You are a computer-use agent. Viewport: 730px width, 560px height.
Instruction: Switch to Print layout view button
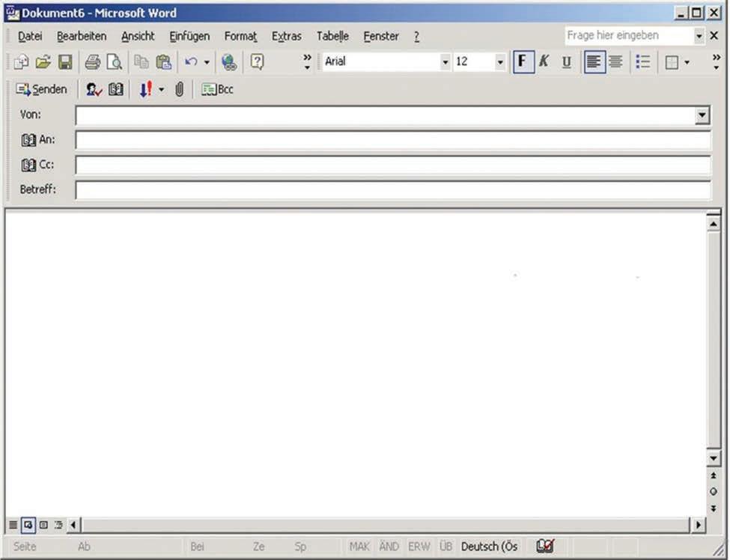pos(43,525)
